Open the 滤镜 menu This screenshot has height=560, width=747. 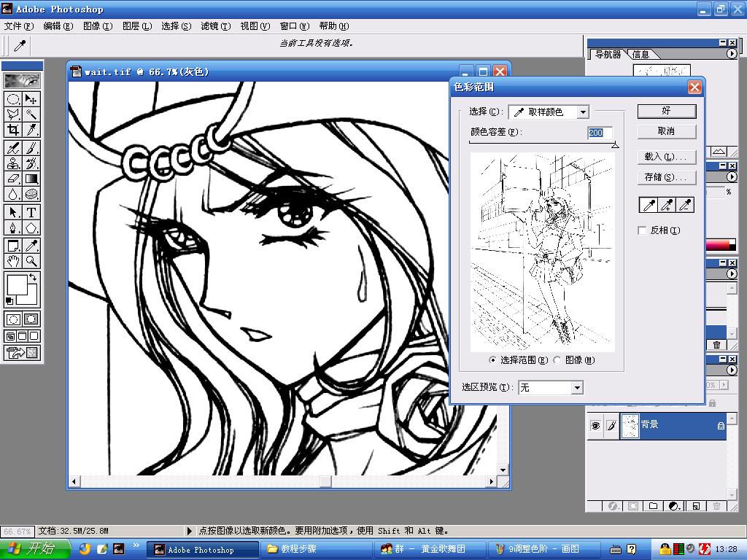click(x=215, y=26)
